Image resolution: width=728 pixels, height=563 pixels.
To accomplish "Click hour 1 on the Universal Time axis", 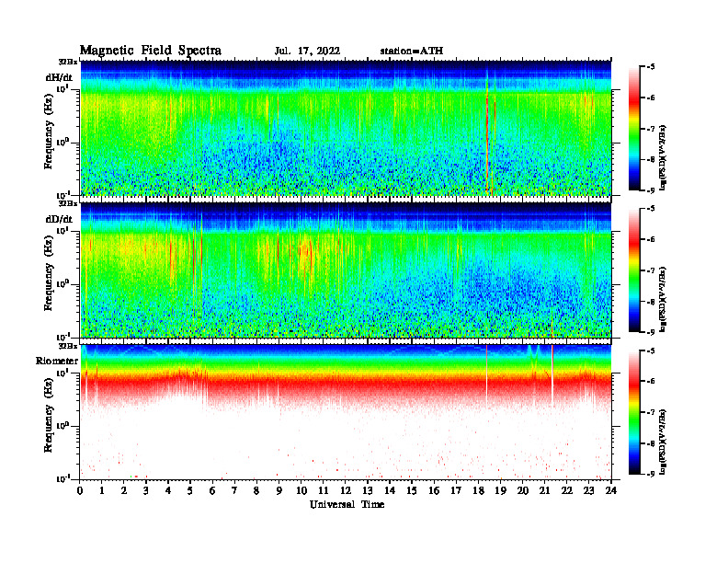I will [x=102, y=491].
